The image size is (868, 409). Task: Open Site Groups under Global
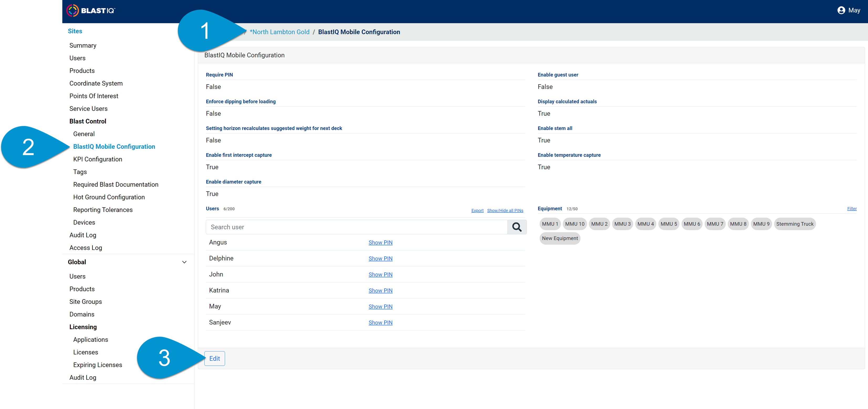coord(86,302)
